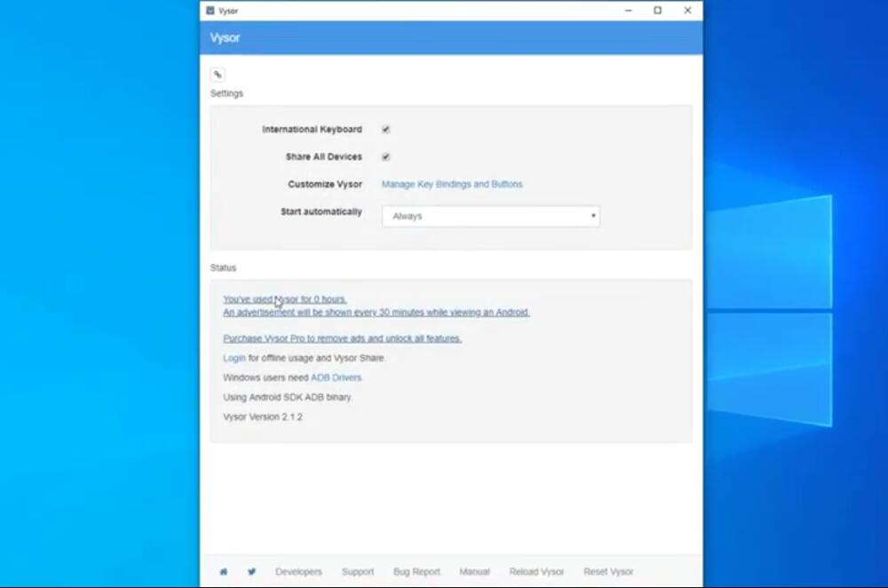Open Manual in the footer menu
The height and width of the screenshot is (588, 888).
(474, 572)
